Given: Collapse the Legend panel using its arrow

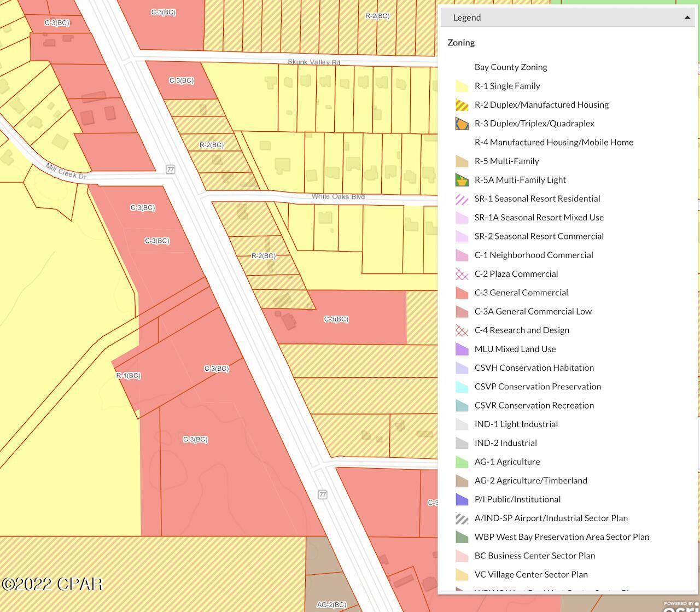Looking at the screenshot, I should pyautogui.click(x=687, y=17).
